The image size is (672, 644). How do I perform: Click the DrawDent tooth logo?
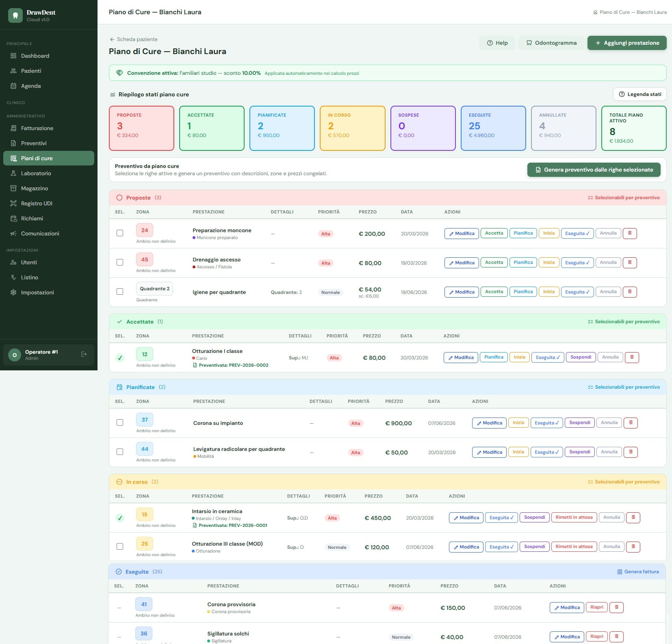click(15, 15)
